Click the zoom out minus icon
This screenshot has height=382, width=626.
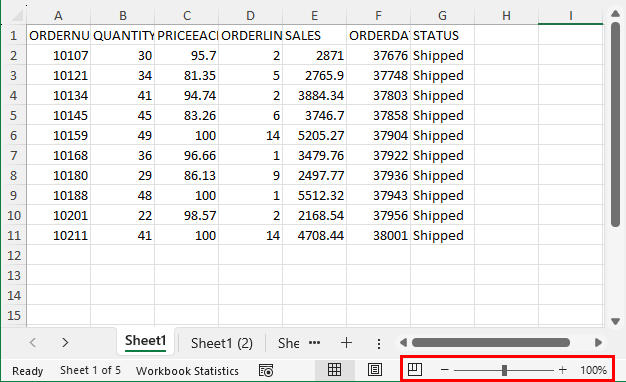444,370
